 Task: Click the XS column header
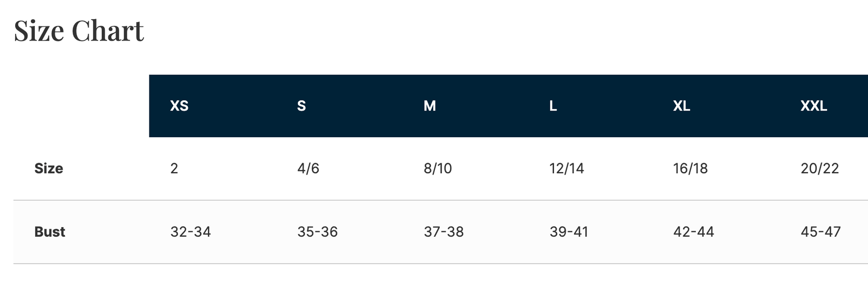pyautogui.click(x=179, y=106)
